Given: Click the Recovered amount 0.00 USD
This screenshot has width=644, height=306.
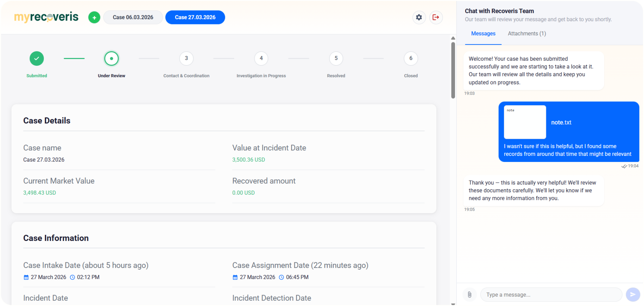Looking at the screenshot, I should click(244, 193).
